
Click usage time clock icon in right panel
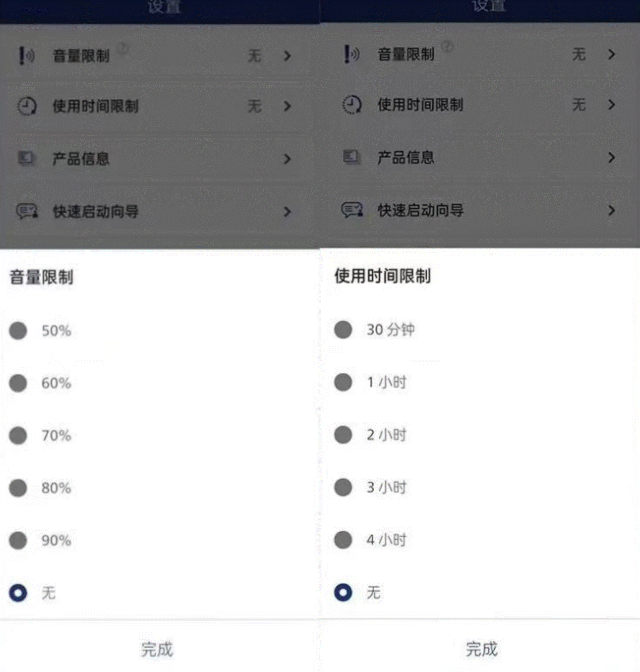pos(352,105)
